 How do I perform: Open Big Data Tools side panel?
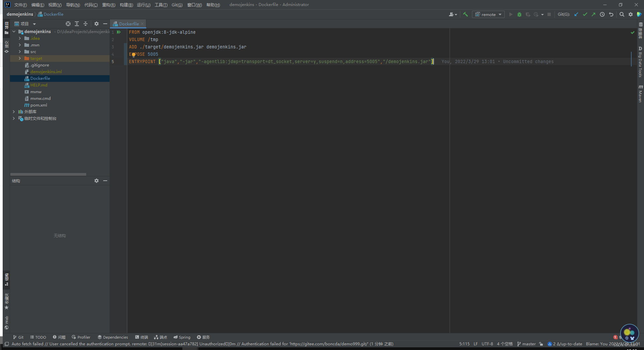pyautogui.click(x=640, y=62)
